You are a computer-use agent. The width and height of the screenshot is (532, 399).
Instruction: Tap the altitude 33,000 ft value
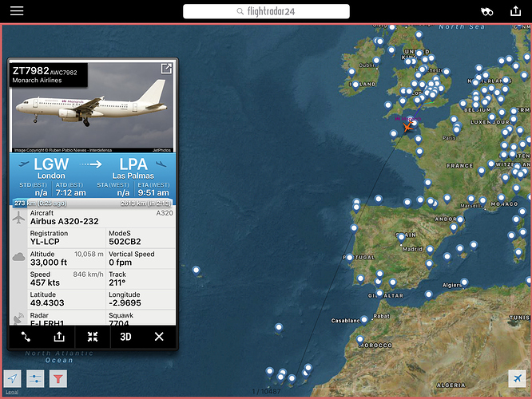coord(49,263)
